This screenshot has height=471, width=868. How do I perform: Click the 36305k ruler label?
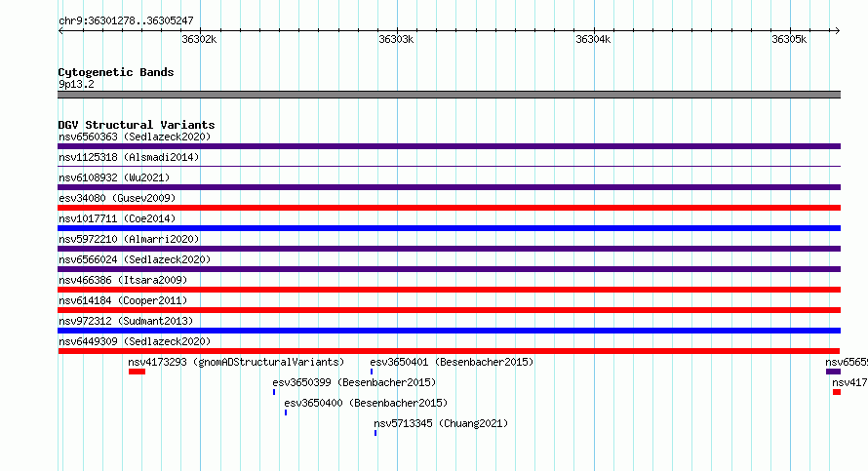pyautogui.click(x=789, y=39)
